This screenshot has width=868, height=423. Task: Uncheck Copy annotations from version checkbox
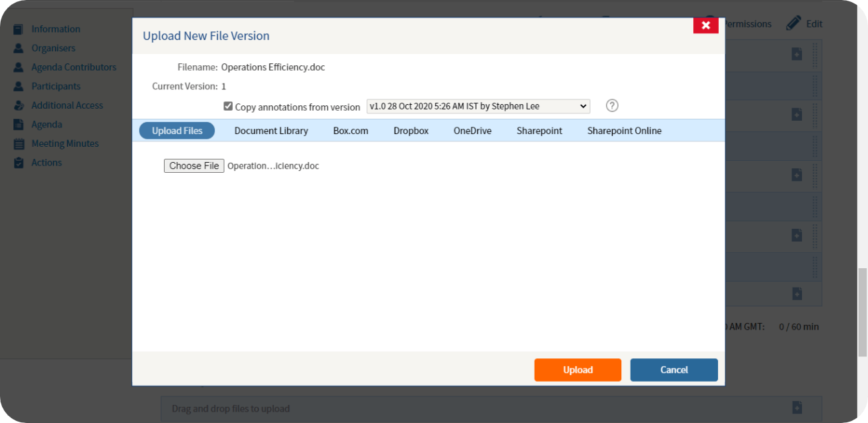point(228,106)
